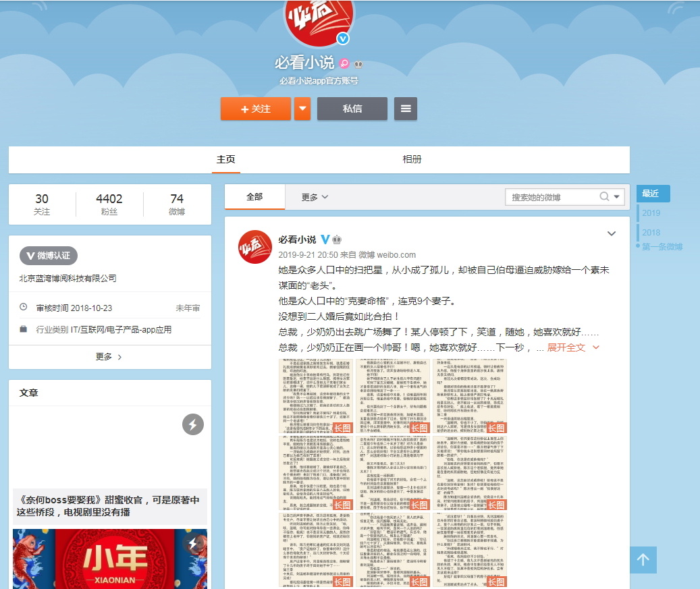Switch to the 主页 tab

226,159
